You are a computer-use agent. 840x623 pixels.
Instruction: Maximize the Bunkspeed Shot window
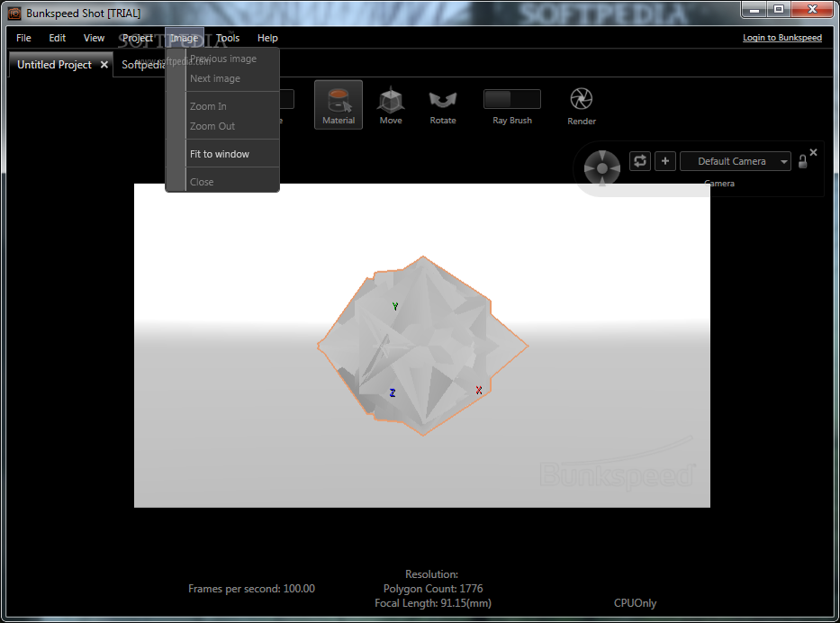click(779, 9)
